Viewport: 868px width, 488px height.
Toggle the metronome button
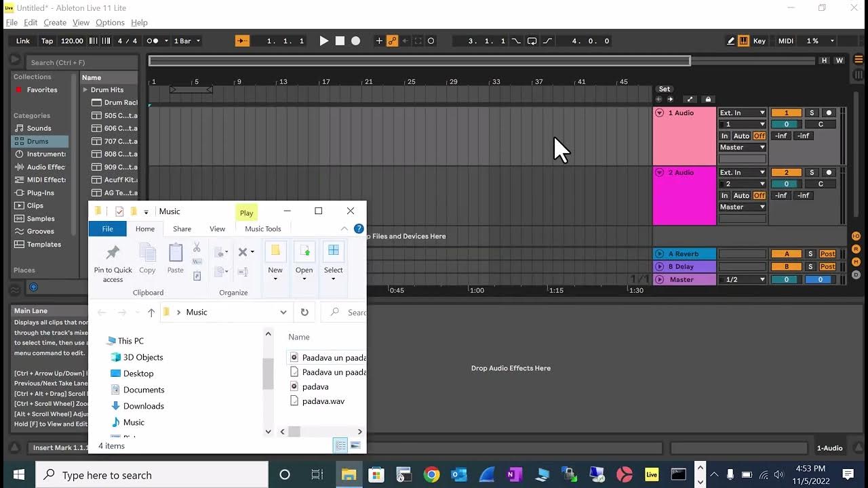pos(153,41)
